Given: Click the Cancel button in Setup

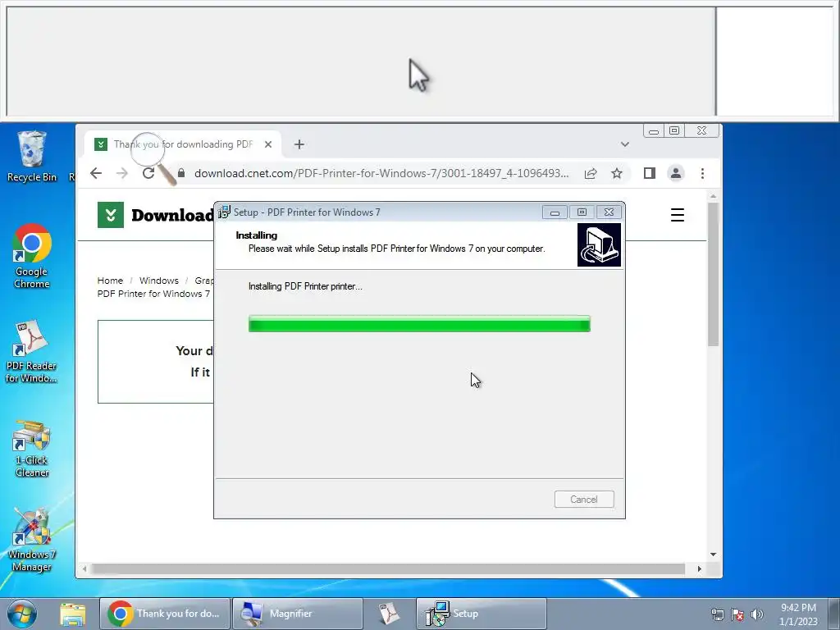Looking at the screenshot, I should coord(584,500).
